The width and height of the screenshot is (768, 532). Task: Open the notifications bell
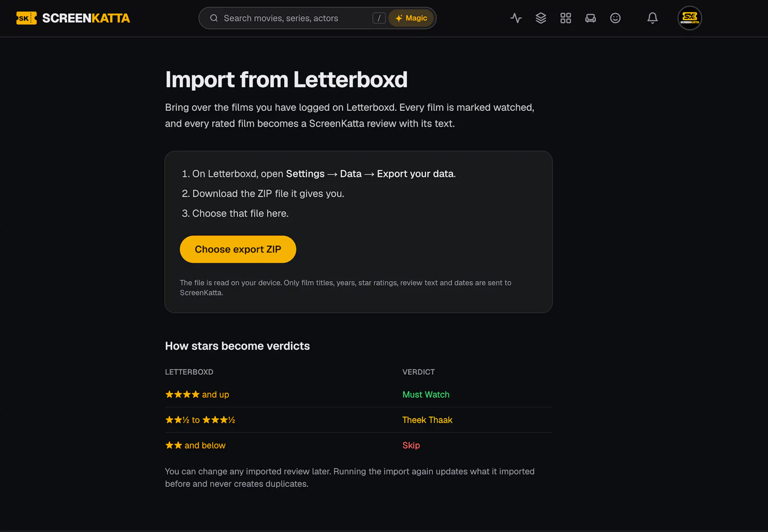click(x=652, y=18)
